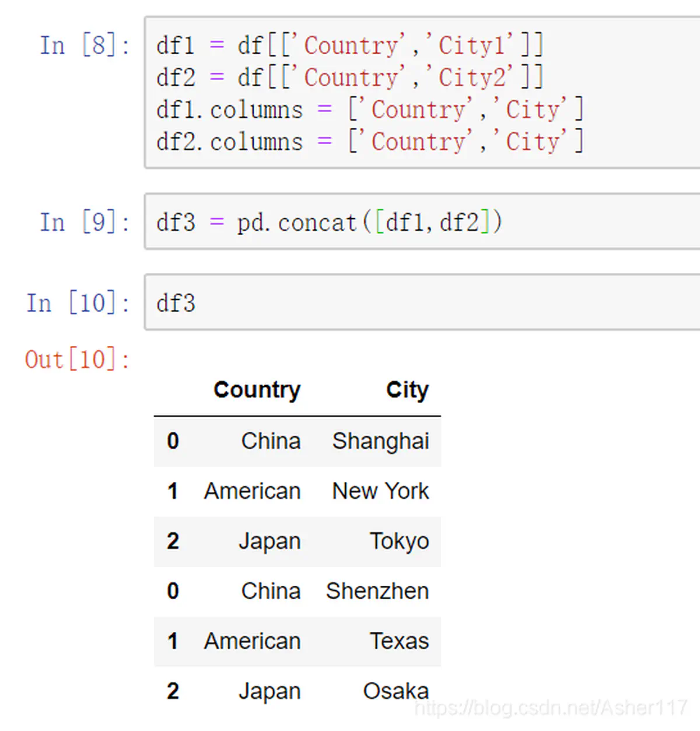This screenshot has height=731, width=700.
Task: Click the In [10] prompt label
Action: [78, 303]
